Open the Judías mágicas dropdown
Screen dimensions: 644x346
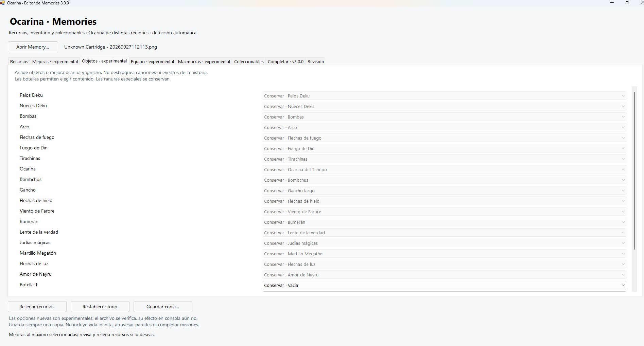pyautogui.click(x=444, y=243)
